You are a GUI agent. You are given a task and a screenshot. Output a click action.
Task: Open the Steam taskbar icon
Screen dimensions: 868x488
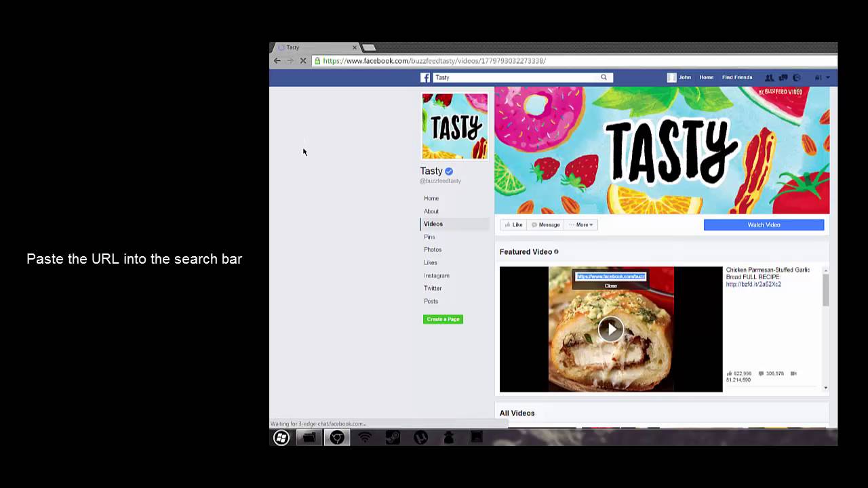coord(393,438)
